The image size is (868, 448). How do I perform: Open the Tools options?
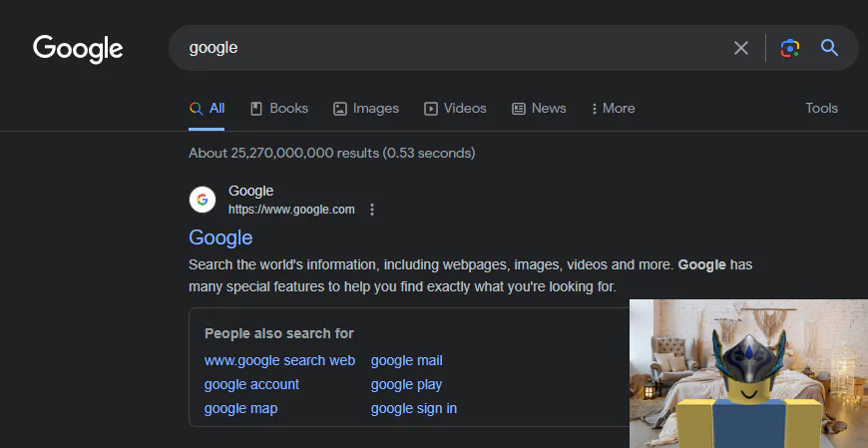tap(821, 108)
